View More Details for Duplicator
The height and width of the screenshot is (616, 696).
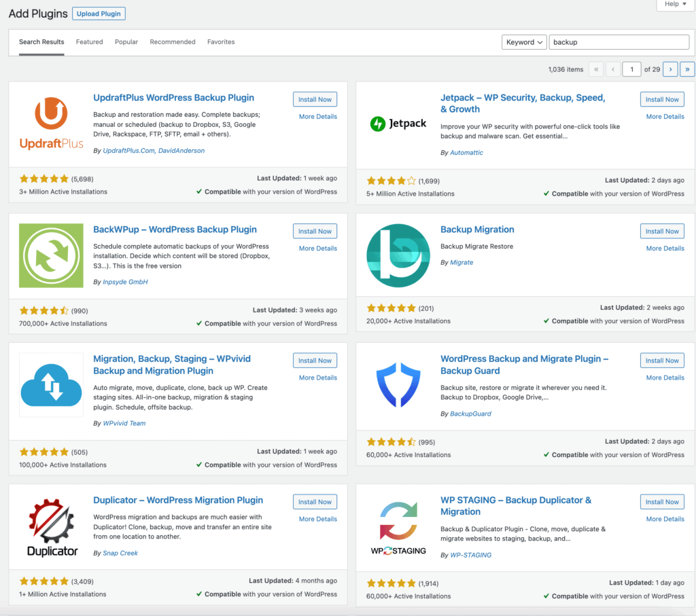tap(318, 519)
